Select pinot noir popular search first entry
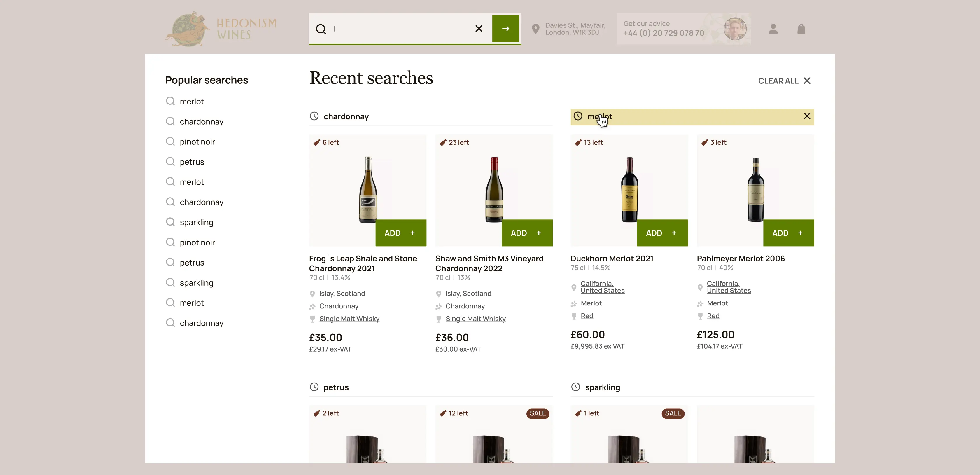 197,142
